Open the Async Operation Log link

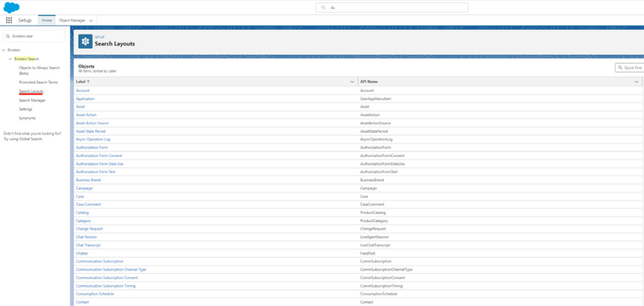click(93, 139)
